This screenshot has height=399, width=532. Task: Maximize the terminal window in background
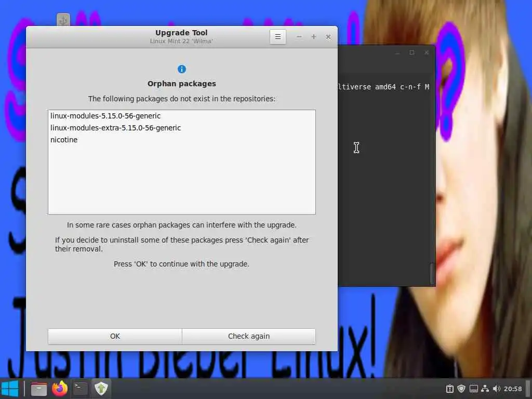[x=412, y=52]
